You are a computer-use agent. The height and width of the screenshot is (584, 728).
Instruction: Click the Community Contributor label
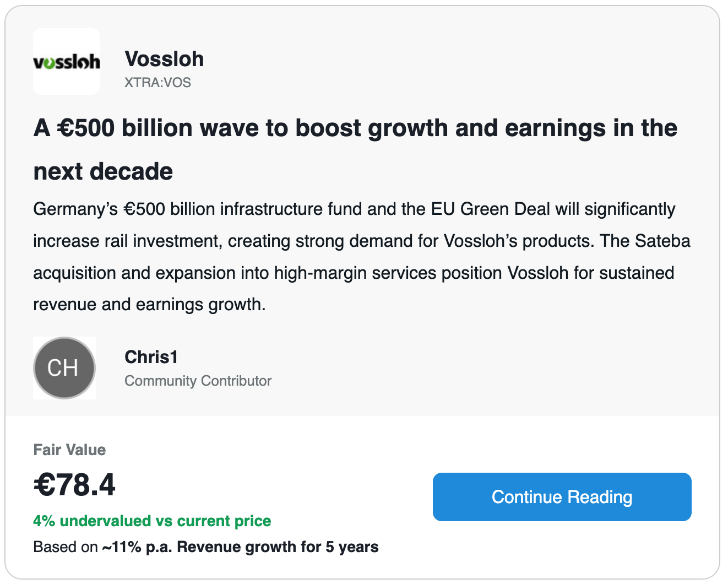[198, 381]
